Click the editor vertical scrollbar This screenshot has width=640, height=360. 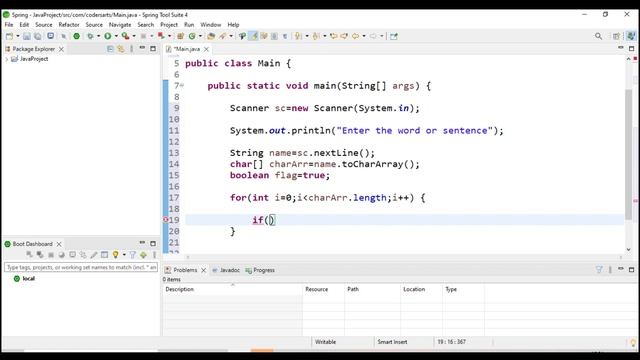(x=628, y=154)
